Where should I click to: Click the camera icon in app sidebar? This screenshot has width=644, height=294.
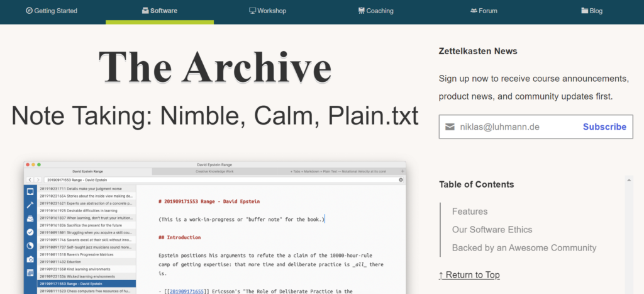pyautogui.click(x=30, y=259)
